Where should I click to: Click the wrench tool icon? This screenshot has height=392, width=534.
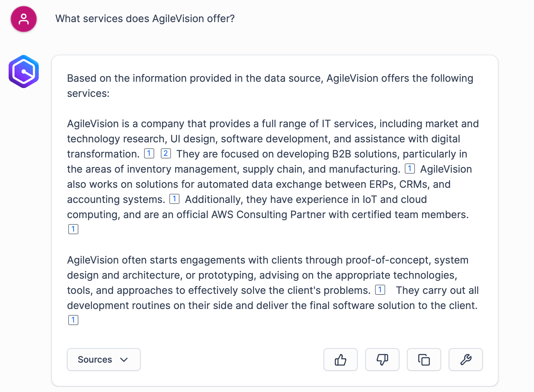pos(465,359)
